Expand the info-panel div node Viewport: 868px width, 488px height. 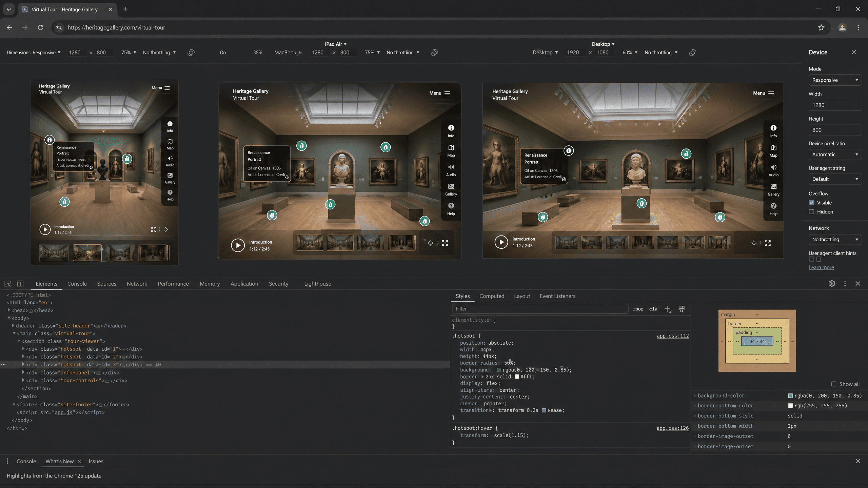(23, 372)
